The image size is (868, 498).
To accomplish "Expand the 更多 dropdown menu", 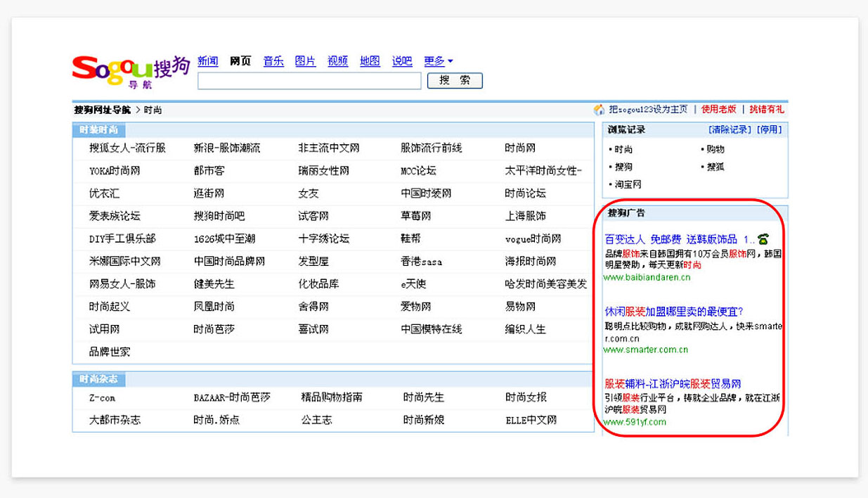I will click(439, 61).
